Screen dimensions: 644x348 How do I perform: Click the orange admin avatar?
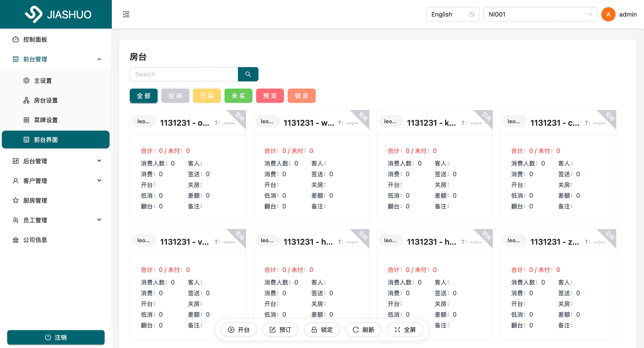[608, 14]
